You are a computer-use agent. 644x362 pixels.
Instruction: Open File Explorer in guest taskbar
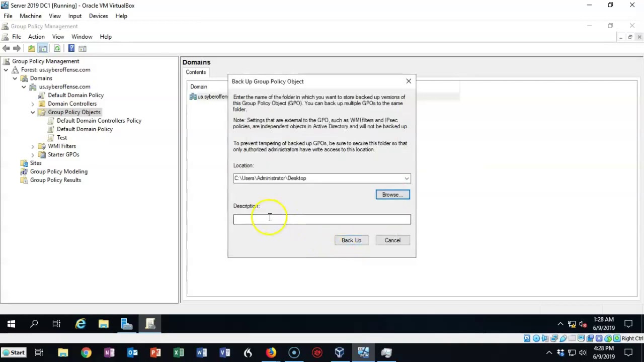pyautogui.click(x=104, y=324)
